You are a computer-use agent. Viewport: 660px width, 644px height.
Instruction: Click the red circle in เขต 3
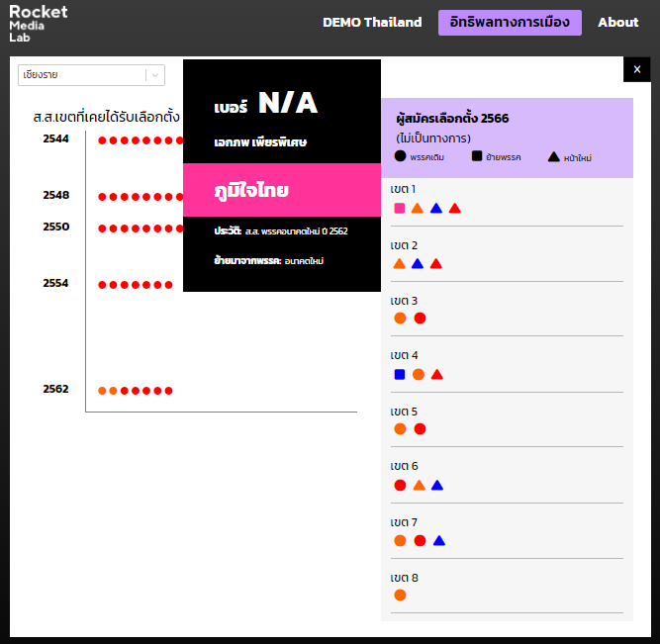(x=420, y=319)
